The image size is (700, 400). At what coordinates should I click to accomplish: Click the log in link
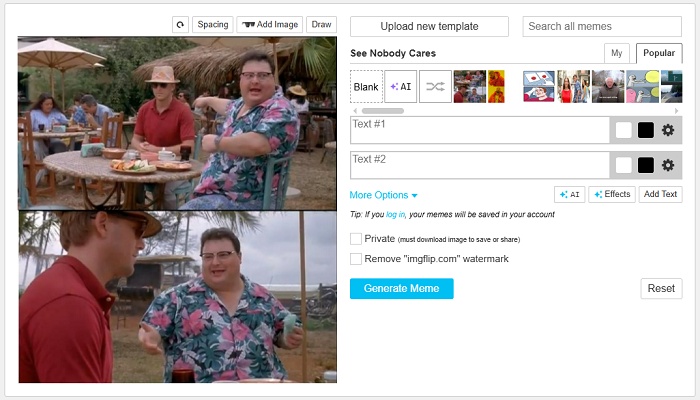click(x=396, y=215)
